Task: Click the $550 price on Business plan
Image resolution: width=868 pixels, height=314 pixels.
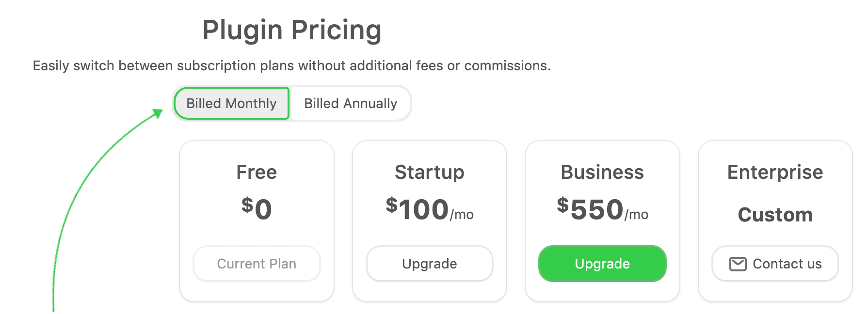Action: pos(590,209)
